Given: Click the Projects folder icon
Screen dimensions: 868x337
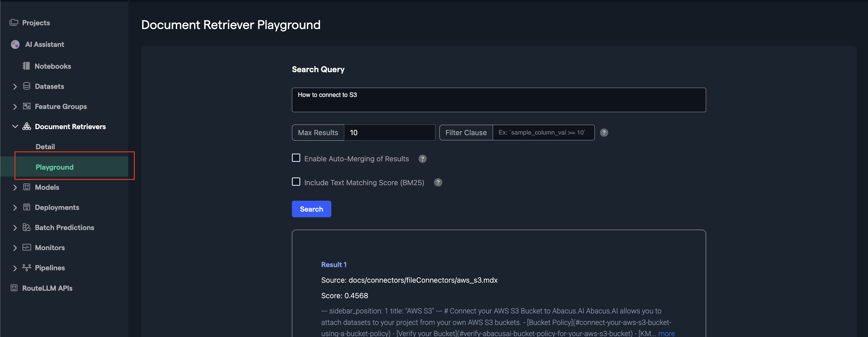Looking at the screenshot, I should pyautogui.click(x=14, y=23).
